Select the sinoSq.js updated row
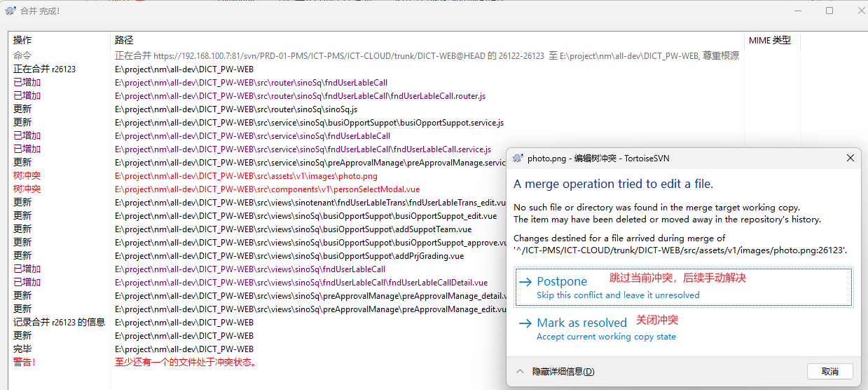This screenshot has height=390, width=868. point(236,109)
